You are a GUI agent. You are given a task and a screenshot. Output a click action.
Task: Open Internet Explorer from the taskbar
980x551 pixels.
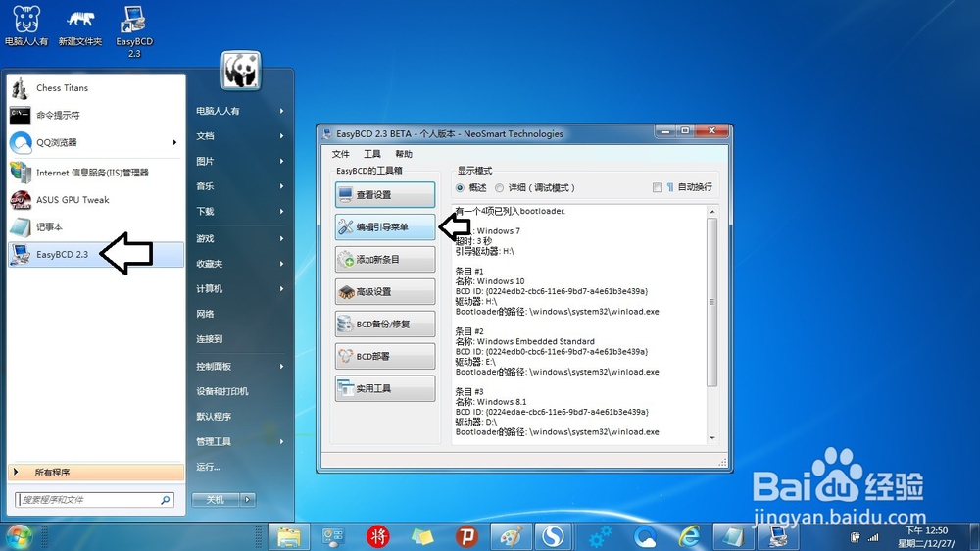[689, 536]
